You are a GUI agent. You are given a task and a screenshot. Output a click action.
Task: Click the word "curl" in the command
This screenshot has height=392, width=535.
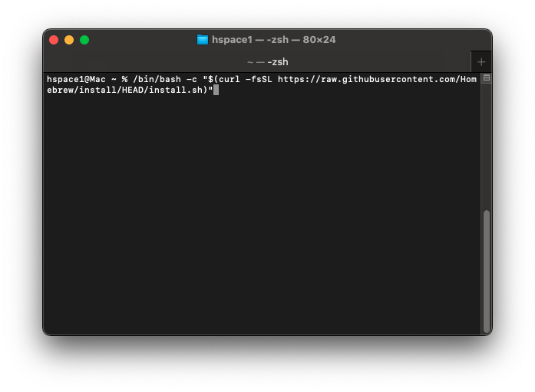point(230,79)
